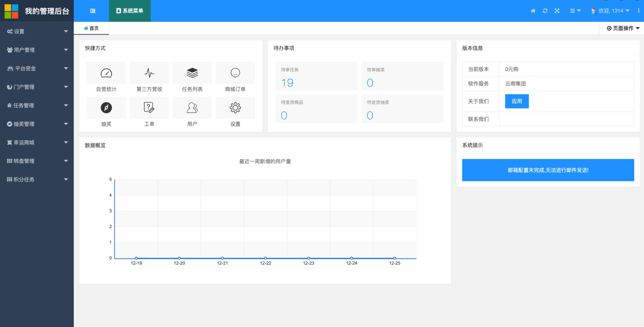Open the 用户 people shortcut icon
This screenshot has height=327, width=644.
click(x=192, y=108)
